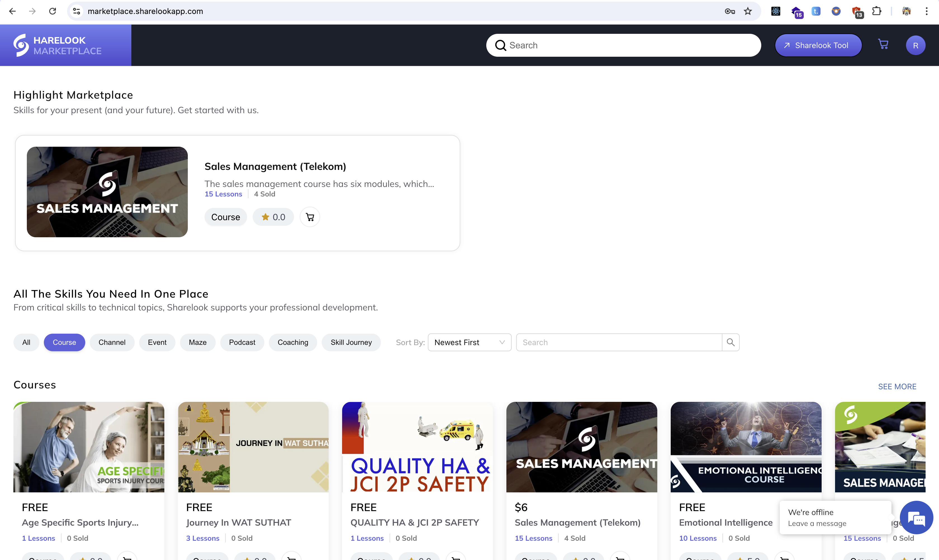Open the blue 't' extension
The width and height of the screenshot is (939, 560).
point(816,11)
